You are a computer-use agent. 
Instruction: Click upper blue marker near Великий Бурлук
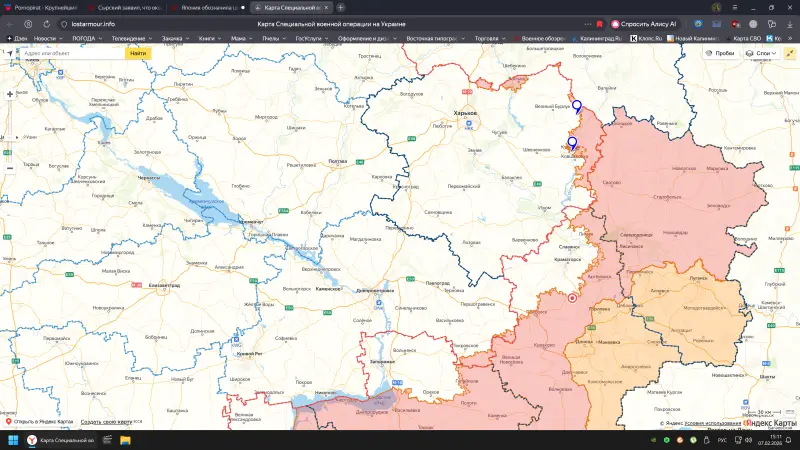click(577, 105)
